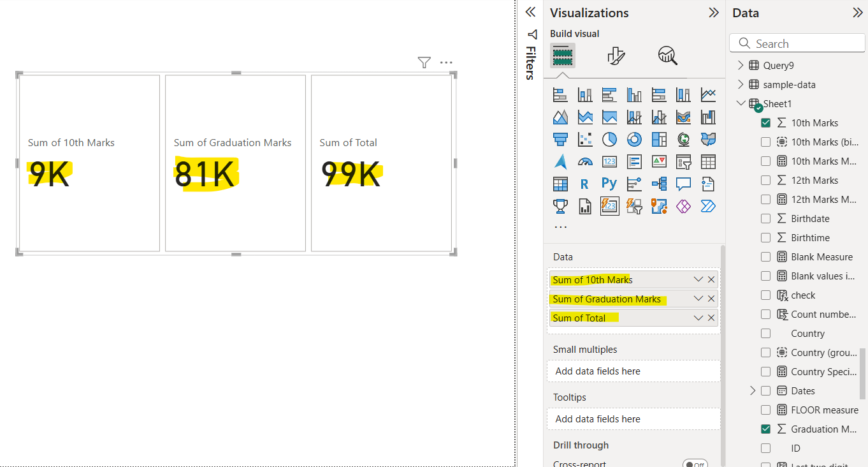Collapse the Data pane

click(x=859, y=12)
